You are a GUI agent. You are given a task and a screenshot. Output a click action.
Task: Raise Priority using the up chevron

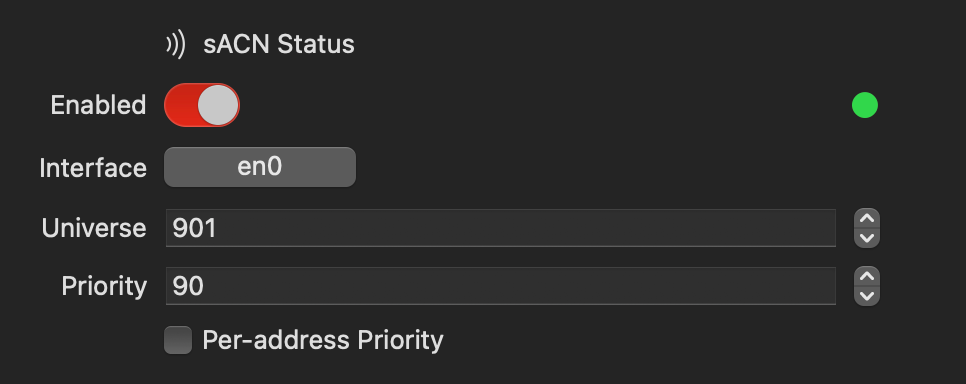pos(867,277)
